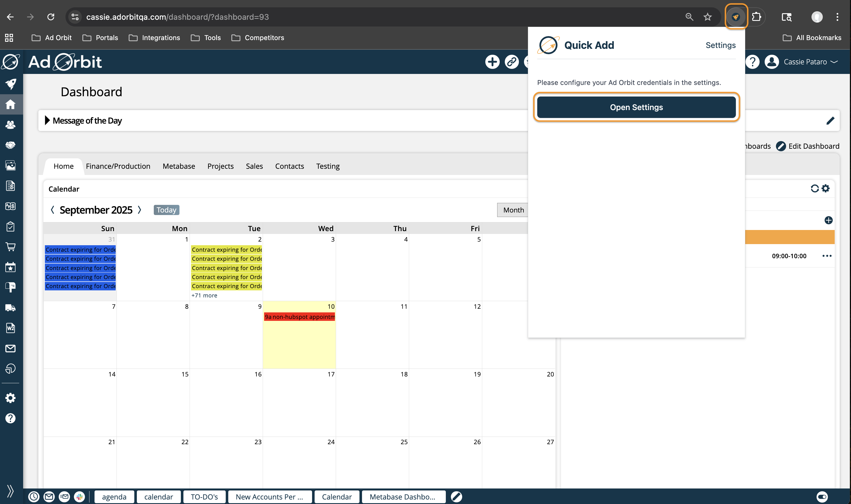851x504 pixels.
Task: Click the Quick Add rocket extension icon
Action: (736, 17)
